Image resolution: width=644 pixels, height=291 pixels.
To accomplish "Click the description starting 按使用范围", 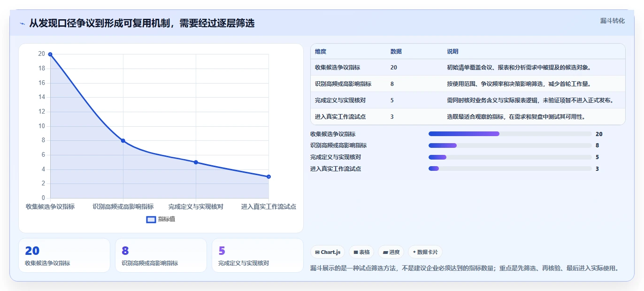I will [x=519, y=84].
